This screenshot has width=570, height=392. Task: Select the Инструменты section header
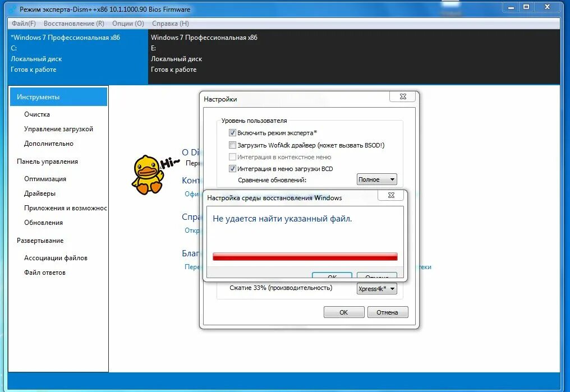coord(58,96)
